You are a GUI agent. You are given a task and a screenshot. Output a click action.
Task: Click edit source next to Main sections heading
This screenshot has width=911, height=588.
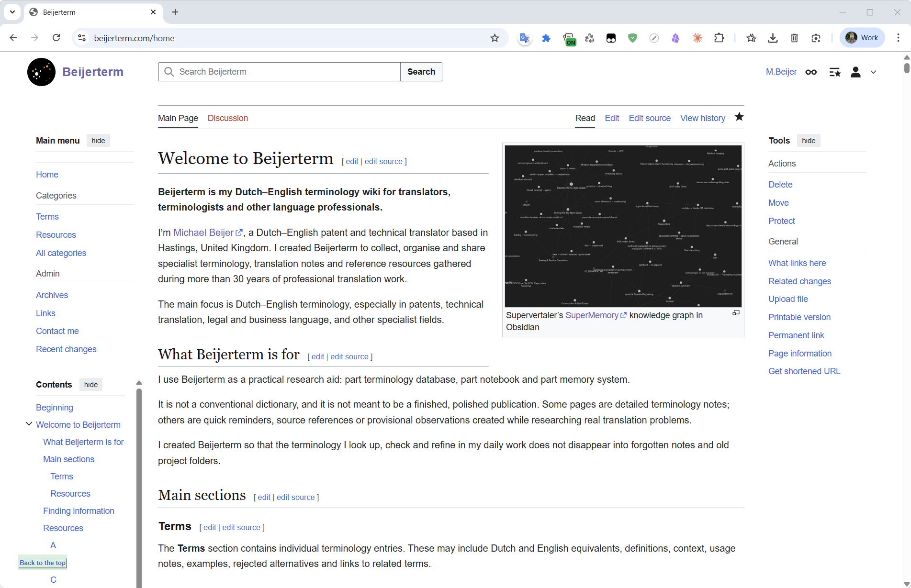[295, 498]
